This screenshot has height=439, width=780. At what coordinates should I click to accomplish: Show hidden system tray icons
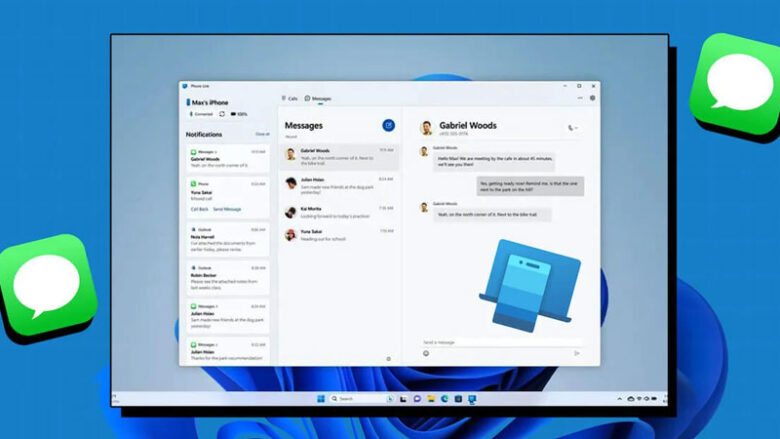pos(619,399)
